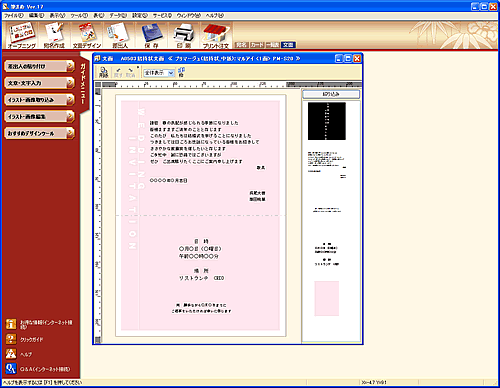Click the イラスト・画像取り込み guide button
Screen dimensions: 500x388
[39, 100]
